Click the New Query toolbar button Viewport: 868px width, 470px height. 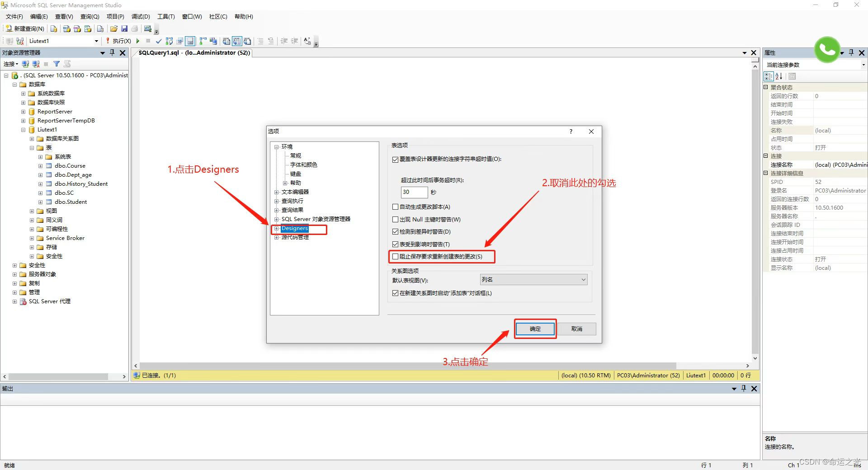25,28
